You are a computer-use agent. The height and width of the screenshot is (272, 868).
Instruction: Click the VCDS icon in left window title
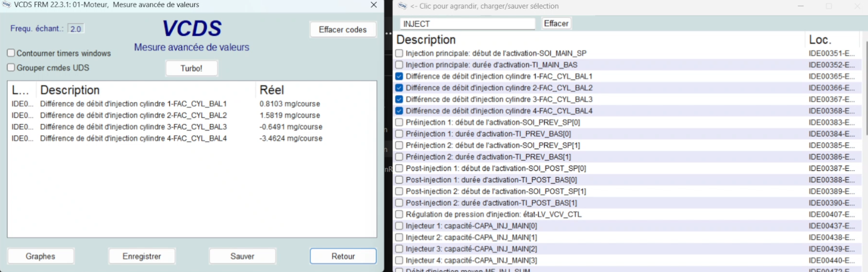pyautogui.click(x=7, y=5)
